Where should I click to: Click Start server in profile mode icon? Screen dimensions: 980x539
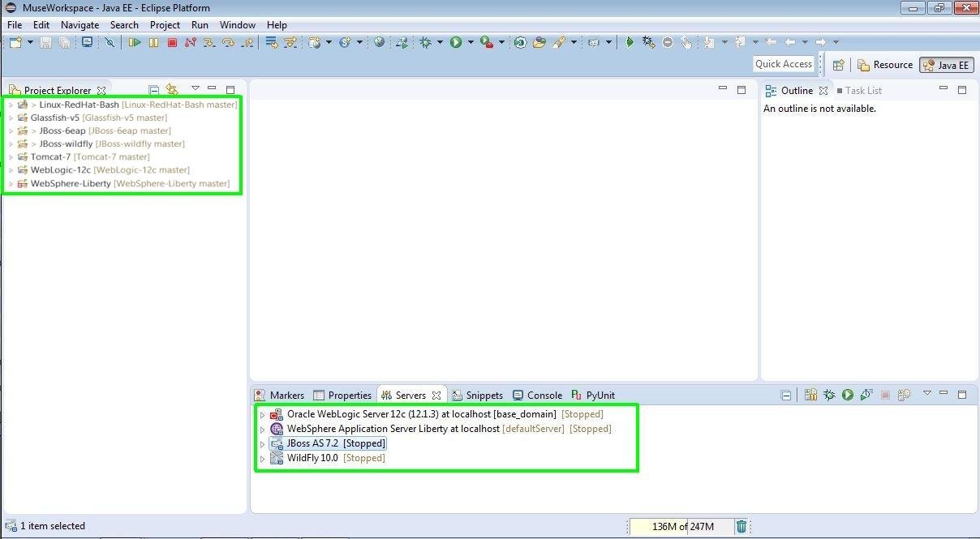point(866,395)
